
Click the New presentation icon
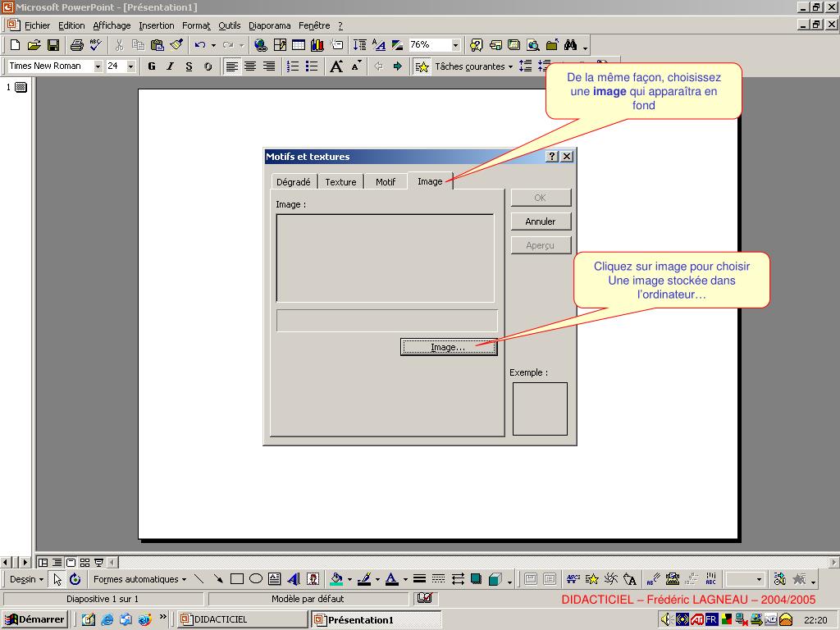15,45
